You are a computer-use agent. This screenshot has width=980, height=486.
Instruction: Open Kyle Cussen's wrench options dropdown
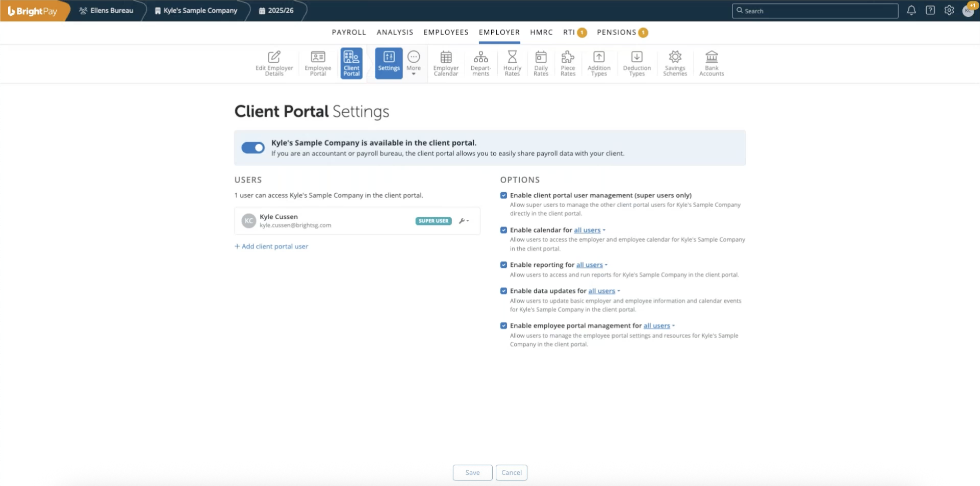pyautogui.click(x=463, y=221)
